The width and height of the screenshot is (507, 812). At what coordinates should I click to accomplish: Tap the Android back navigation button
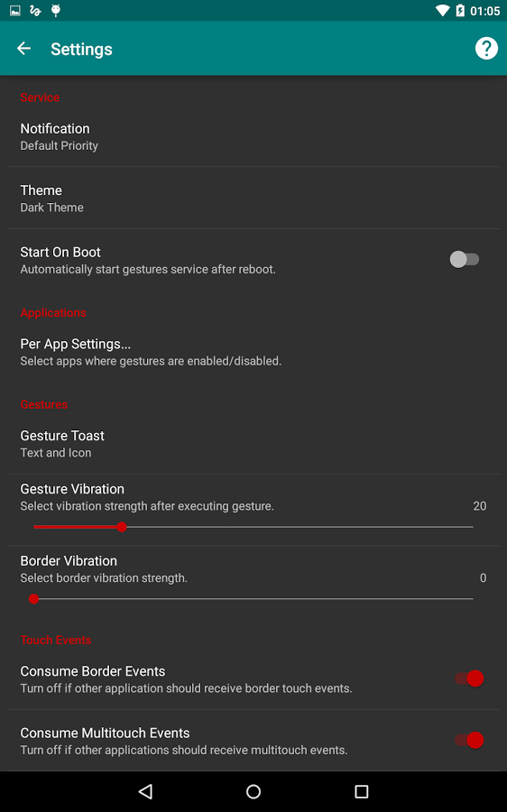[145, 791]
